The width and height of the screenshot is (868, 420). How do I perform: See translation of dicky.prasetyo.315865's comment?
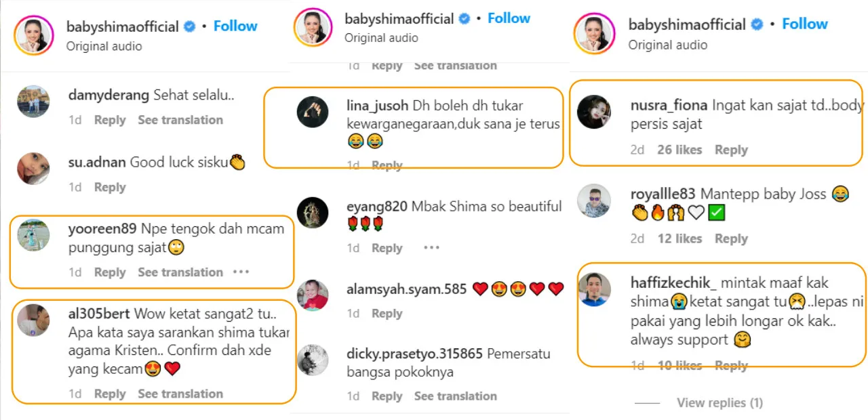455,396
